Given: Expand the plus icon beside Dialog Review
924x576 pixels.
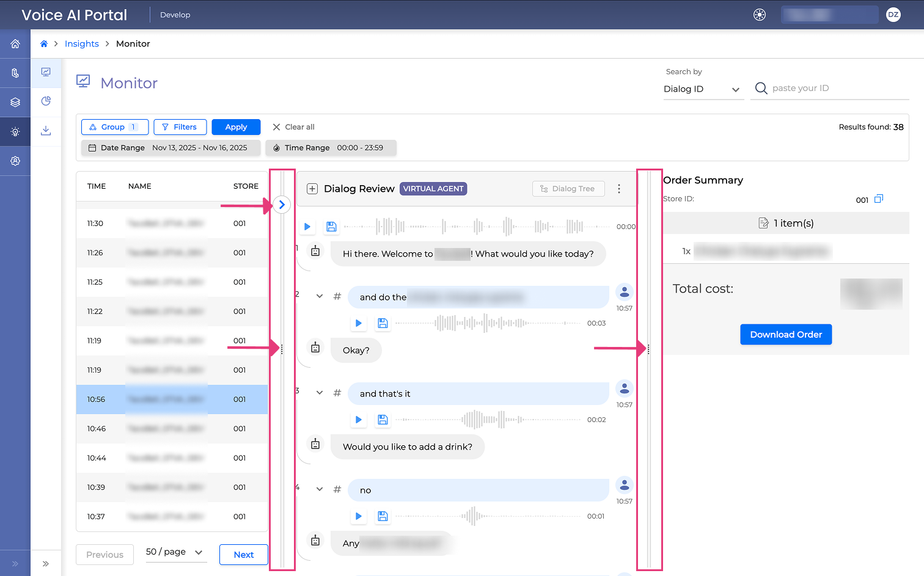Looking at the screenshot, I should [312, 189].
